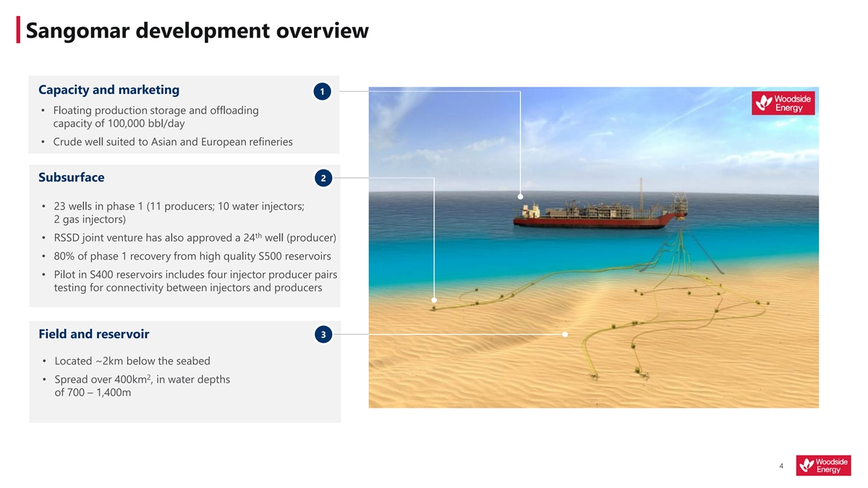Click the Woodside Energy logo in slide footer
This screenshot has height=488, width=868.
824,466
